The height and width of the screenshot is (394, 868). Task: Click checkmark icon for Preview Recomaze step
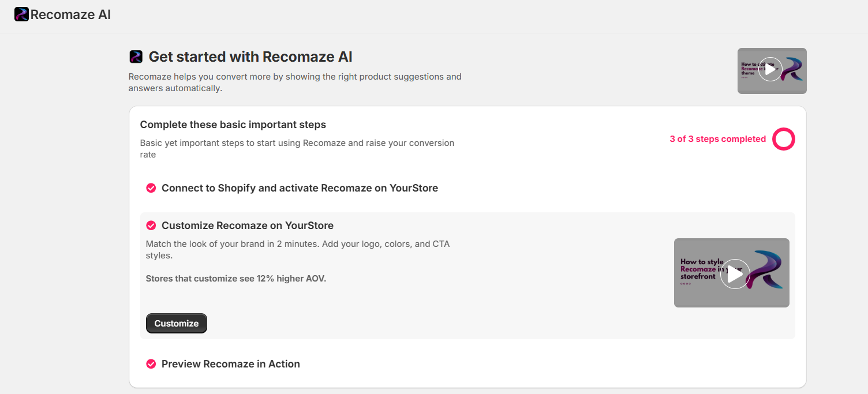(151, 364)
